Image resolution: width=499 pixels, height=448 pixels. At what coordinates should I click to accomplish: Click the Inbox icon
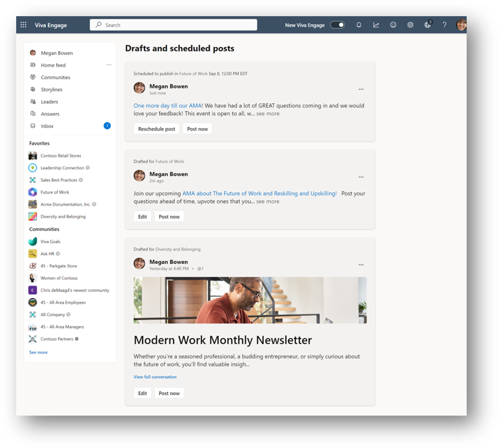click(x=33, y=126)
